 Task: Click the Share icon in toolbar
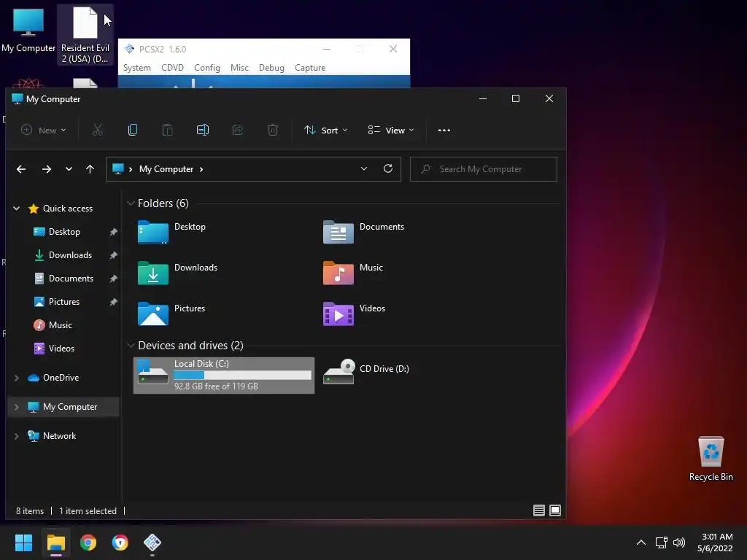coord(238,130)
